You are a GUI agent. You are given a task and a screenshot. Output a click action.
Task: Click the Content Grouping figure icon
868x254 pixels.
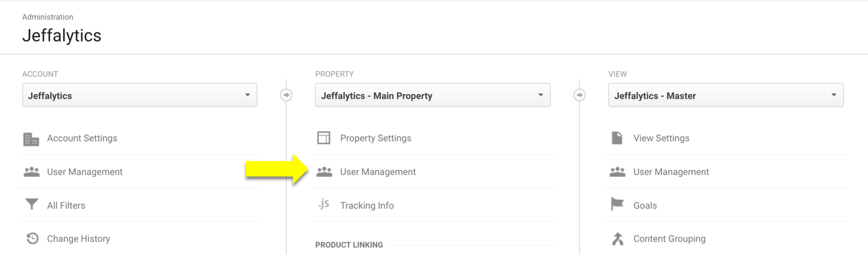click(x=617, y=239)
